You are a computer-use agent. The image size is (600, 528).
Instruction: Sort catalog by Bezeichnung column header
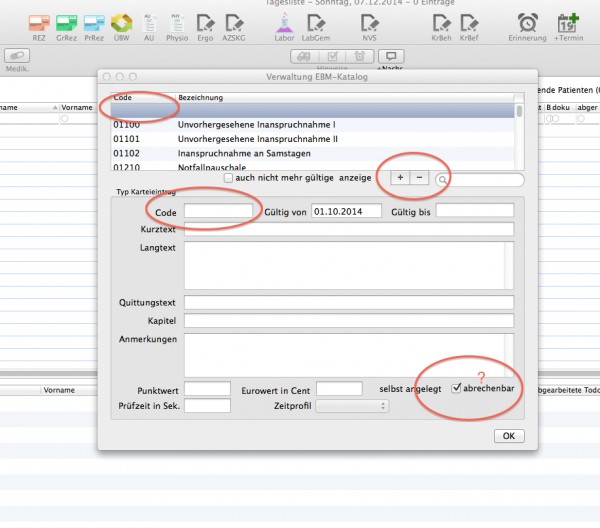coord(344,98)
